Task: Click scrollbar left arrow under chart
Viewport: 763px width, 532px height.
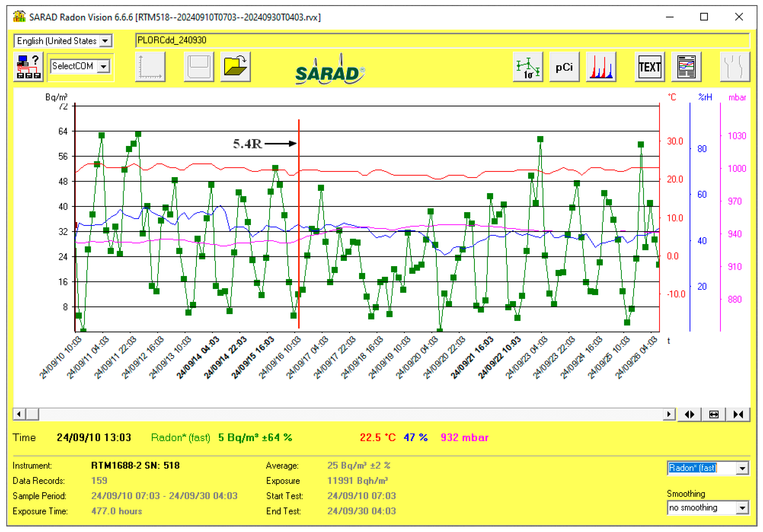Action: tap(19, 414)
